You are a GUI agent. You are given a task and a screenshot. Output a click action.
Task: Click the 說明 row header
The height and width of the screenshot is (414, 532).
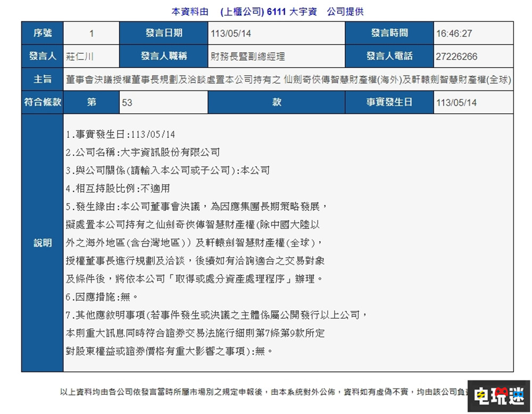click(x=42, y=242)
